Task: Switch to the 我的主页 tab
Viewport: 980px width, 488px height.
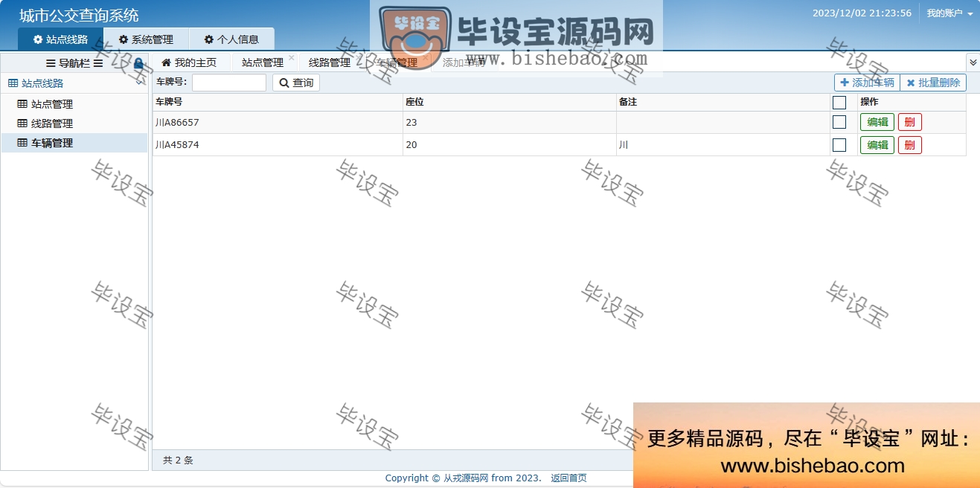Action: (189, 62)
